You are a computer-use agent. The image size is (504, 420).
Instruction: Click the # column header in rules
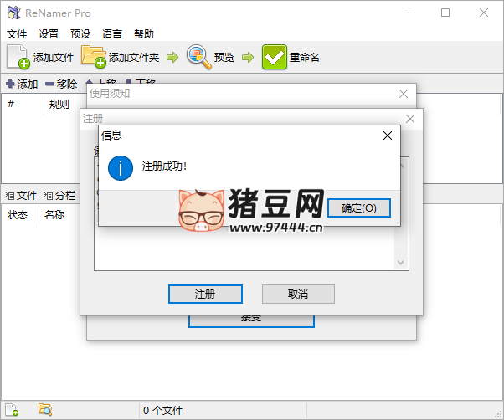point(11,104)
